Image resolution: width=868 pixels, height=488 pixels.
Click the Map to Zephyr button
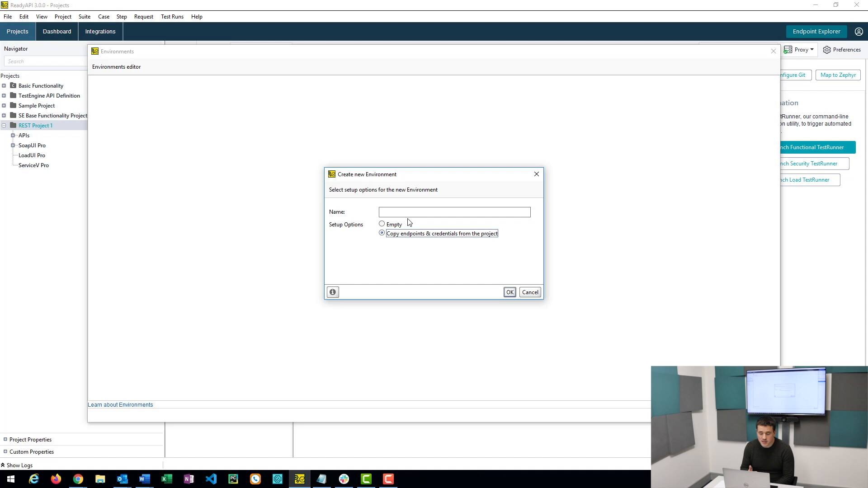pyautogui.click(x=838, y=75)
